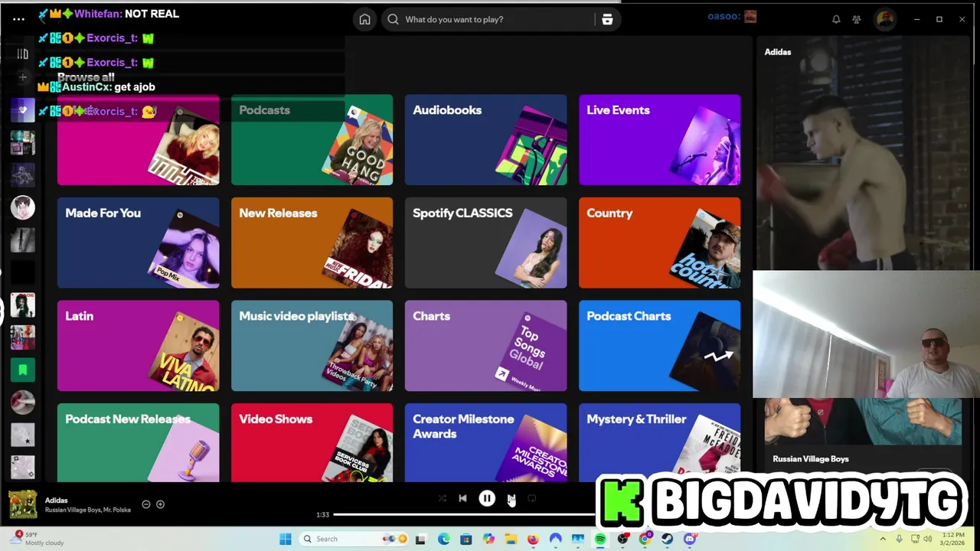Open the Charts category card

[x=485, y=346]
